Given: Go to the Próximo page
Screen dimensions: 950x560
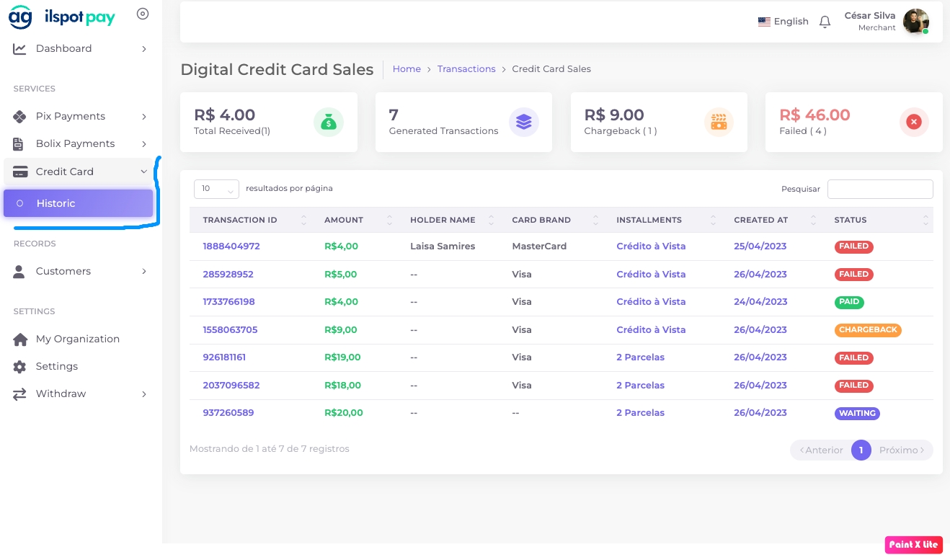Looking at the screenshot, I should click(901, 450).
